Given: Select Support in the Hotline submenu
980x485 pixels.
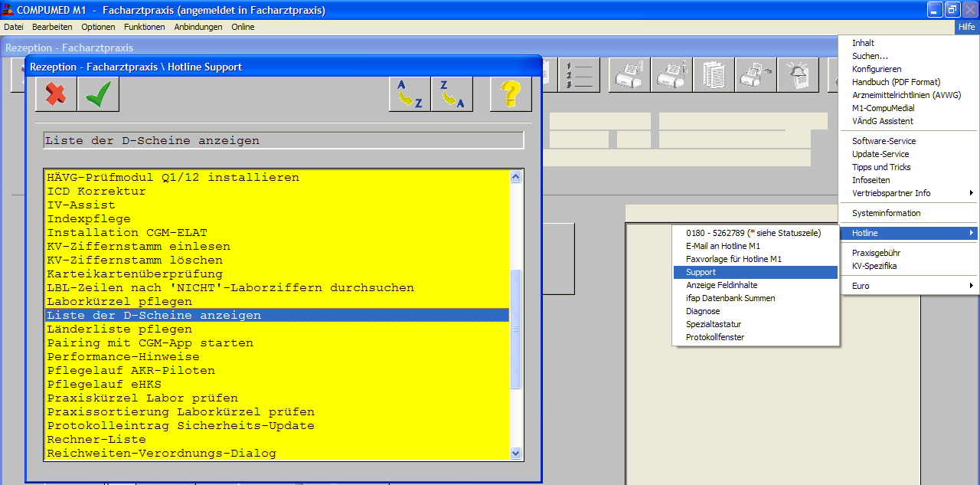Looking at the screenshot, I should click(756, 272).
